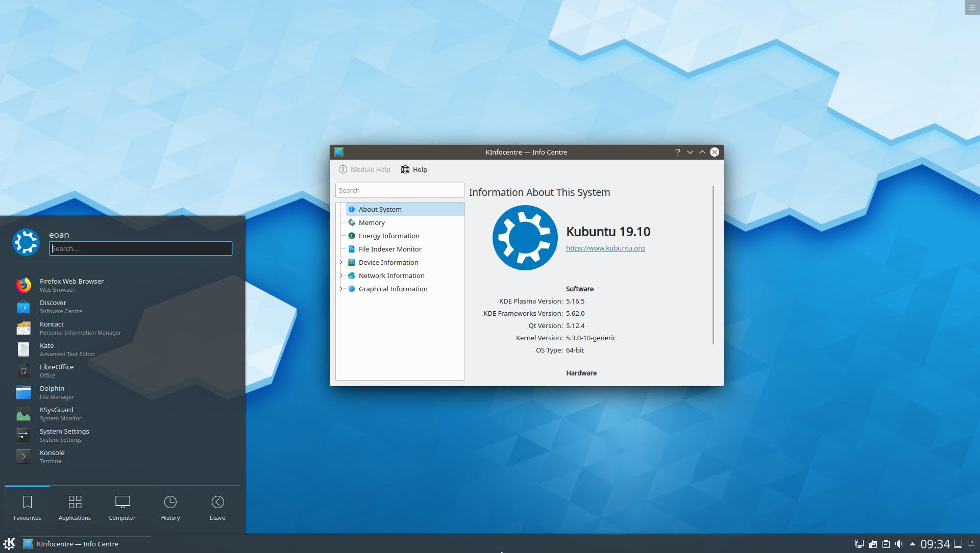Open the History tab in launcher
This screenshot has height=553, width=980.
(x=170, y=507)
